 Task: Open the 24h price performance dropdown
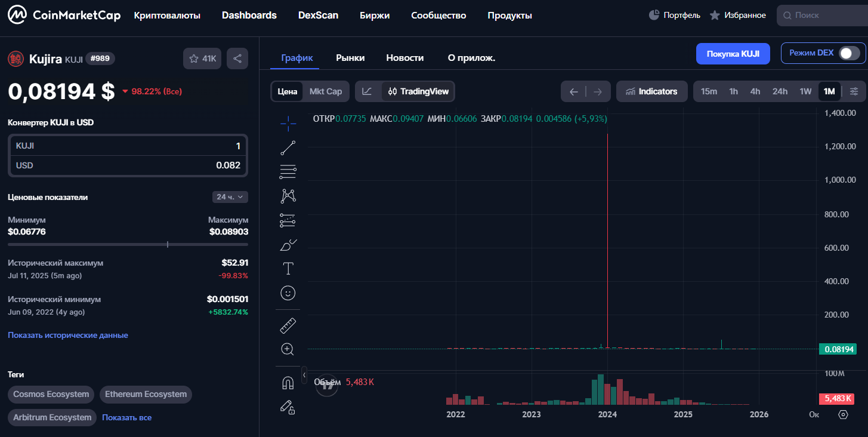point(230,197)
